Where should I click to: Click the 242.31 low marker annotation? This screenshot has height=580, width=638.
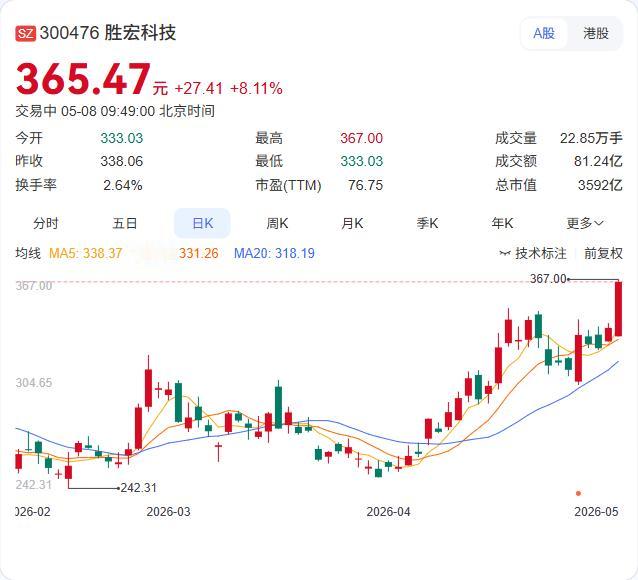click(x=139, y=488)
